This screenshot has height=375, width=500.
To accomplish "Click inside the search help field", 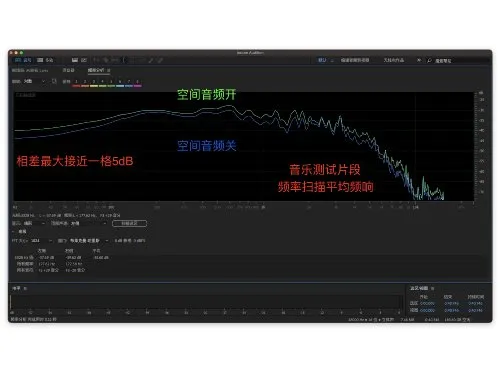I will coord(460,61).
